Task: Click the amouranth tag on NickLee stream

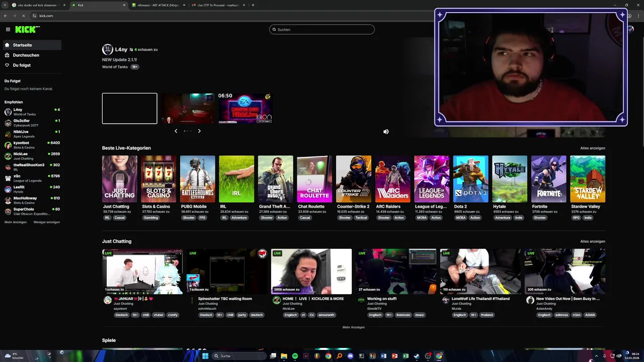Action: [326, 315]
